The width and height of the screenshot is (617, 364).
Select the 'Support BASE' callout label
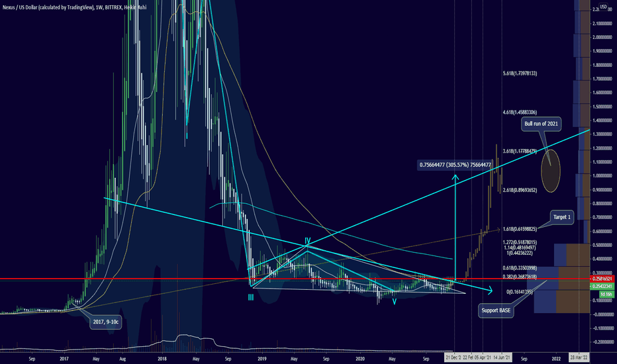coord(496,310)
